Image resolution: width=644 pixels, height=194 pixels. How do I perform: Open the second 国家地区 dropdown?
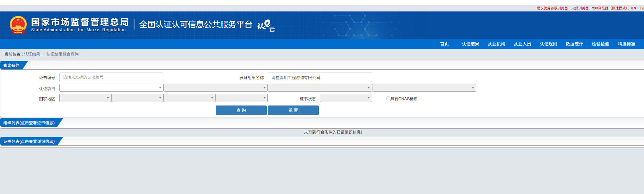pos(137,98)
